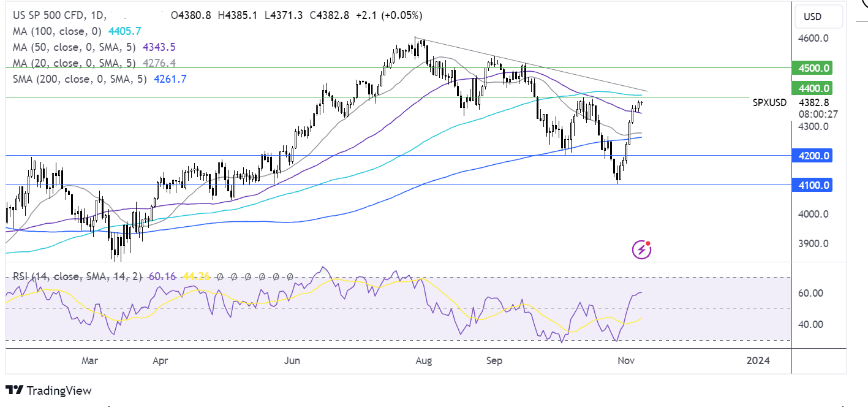Screen dimensions: 868x407
Task: Click the O4380.8 open price value
Action: tap(190, 15)
